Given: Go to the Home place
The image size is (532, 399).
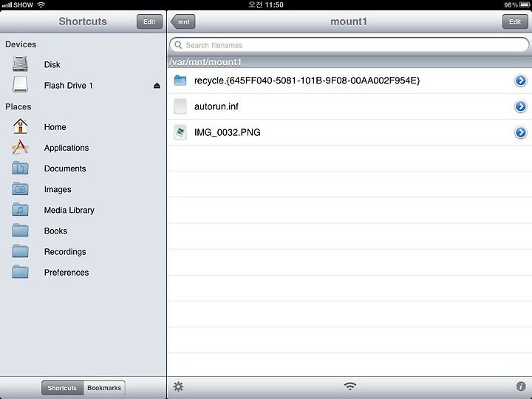Looking at the screenshot, I should click(83, 126).
